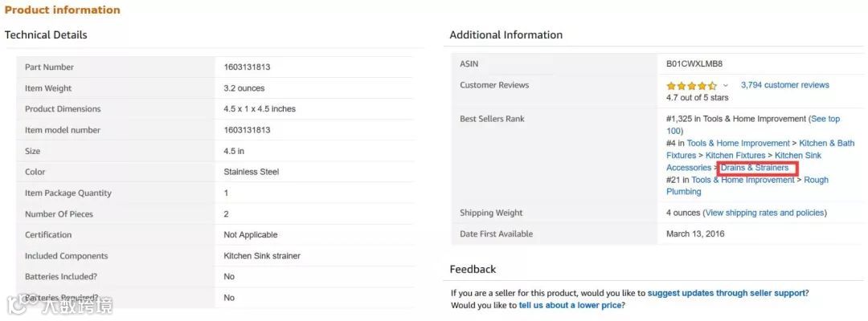Click the star rating icons
The height and width of the screenshot is (321, 868).
pos(691,86)
